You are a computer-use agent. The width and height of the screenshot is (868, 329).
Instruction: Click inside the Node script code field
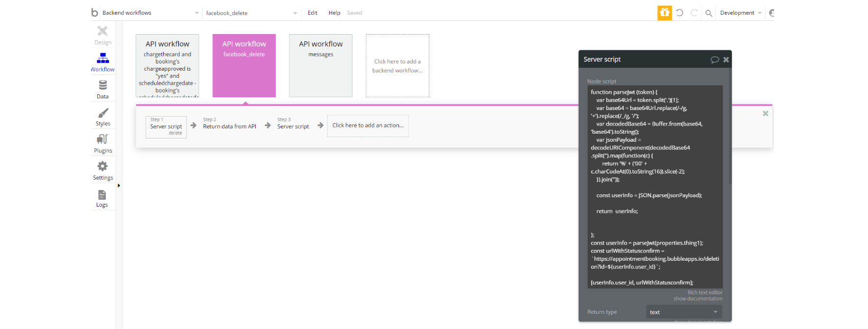pos(655,187)
